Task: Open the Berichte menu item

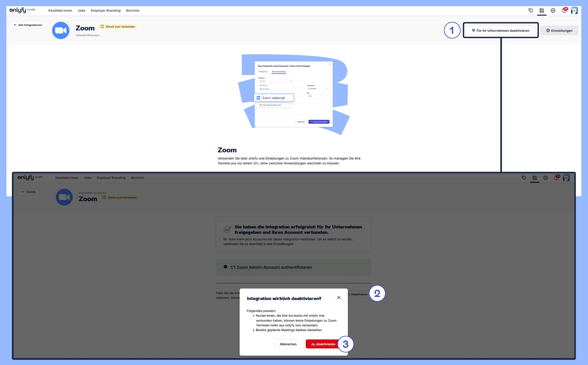Action: point(133,10)
